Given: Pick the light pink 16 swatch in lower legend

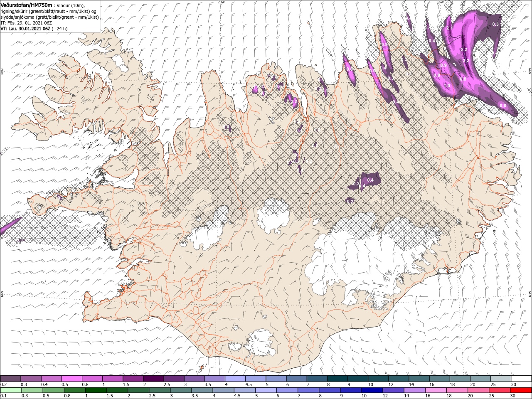Looking at the screenshot, I should pos(436,390).
